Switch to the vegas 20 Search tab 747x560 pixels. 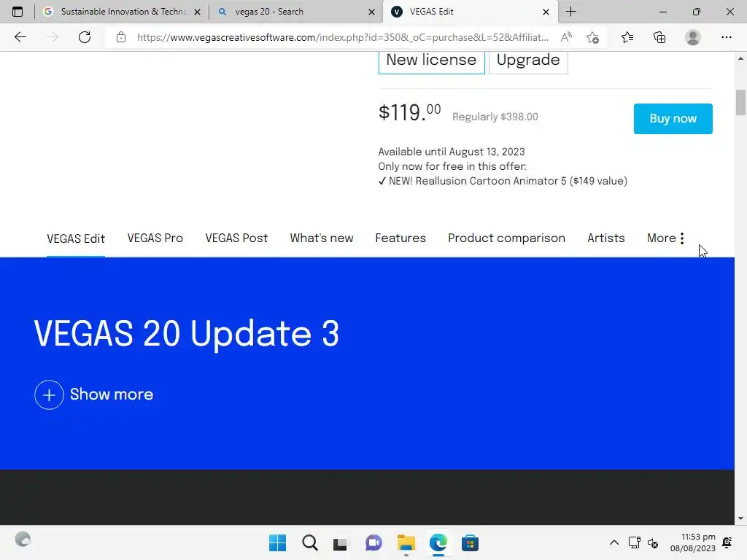295,12
